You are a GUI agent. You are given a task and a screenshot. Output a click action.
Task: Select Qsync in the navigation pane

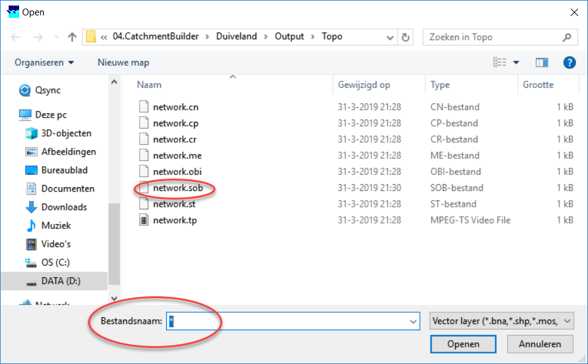coord(47,91)
